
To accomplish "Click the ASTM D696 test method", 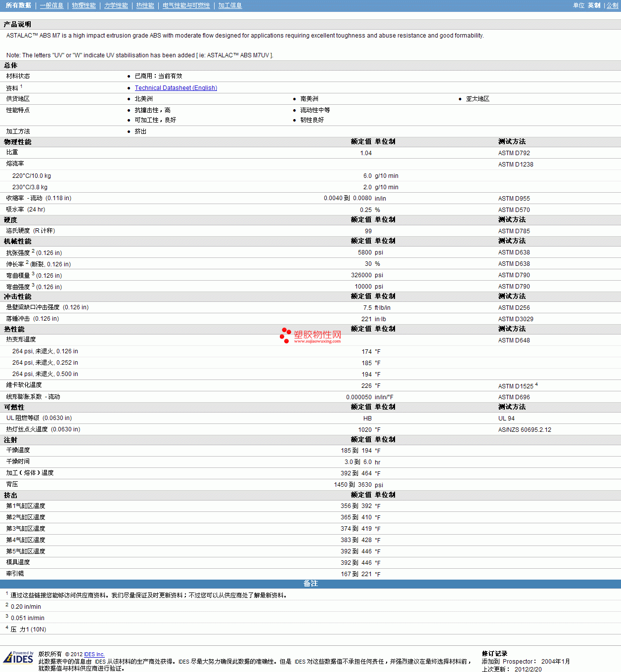I will coord(514,397).
